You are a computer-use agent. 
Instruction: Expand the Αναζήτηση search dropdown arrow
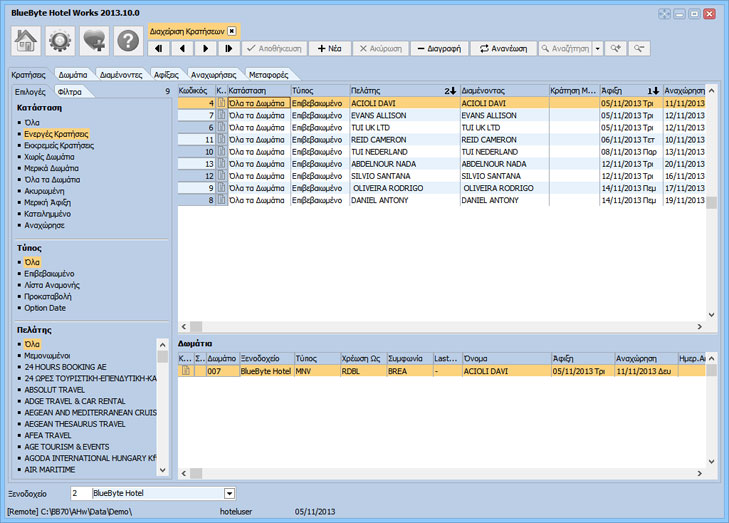[x=597, y=48]
